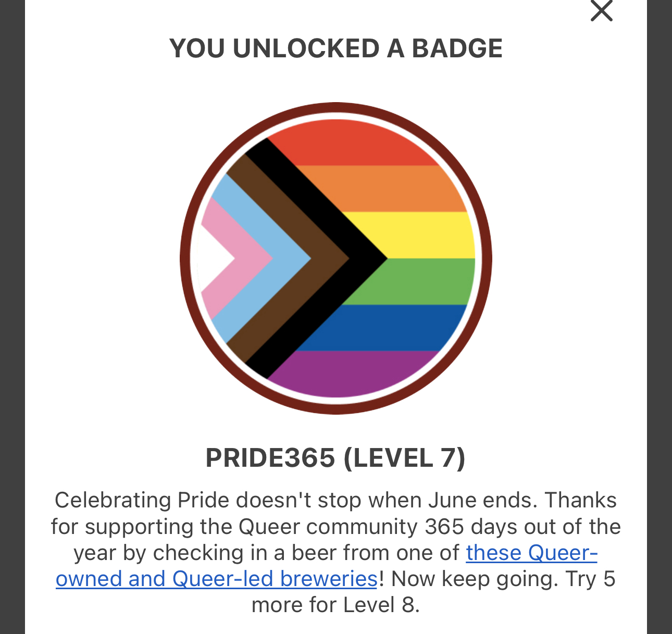The width and height of the screenshot is (672, 634).
Task: Select the dark blue badge stripe
Action: point(385,327)
